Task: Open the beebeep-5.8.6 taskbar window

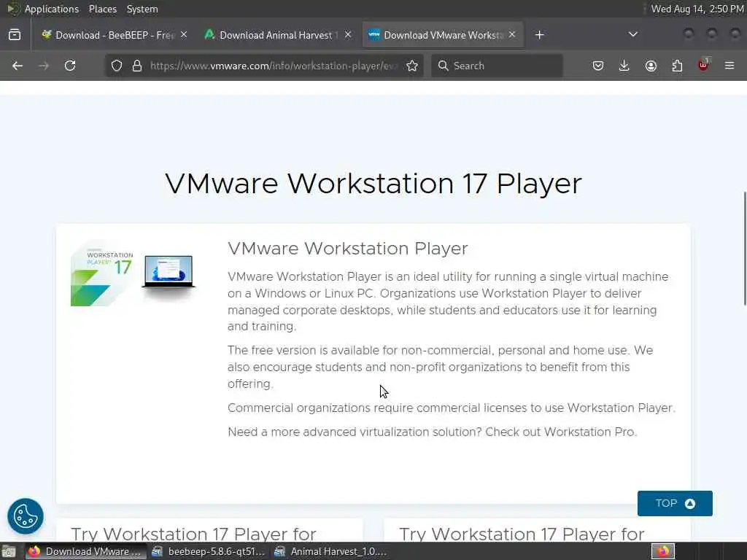Action: click(208, 551)
